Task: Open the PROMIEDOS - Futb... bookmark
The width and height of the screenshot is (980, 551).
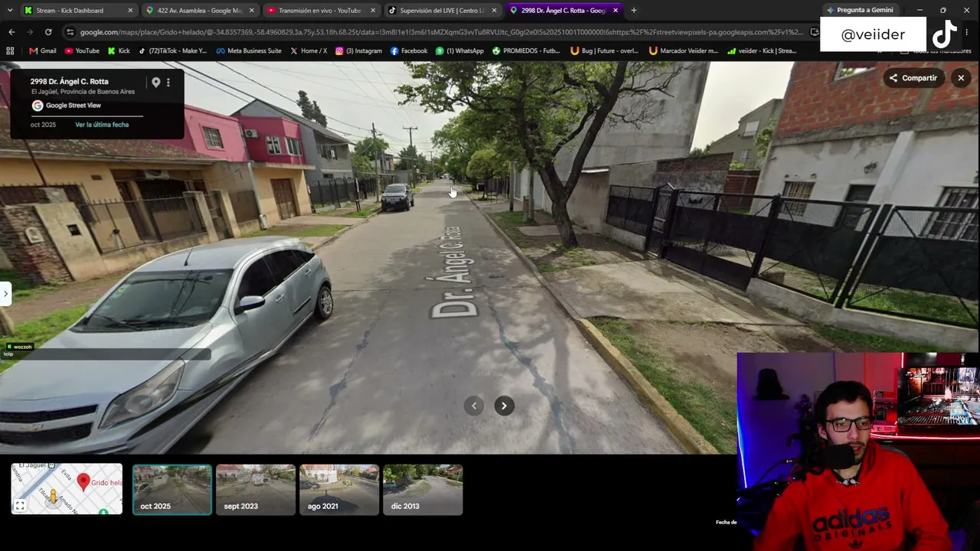Action: (x=526, y=51)
